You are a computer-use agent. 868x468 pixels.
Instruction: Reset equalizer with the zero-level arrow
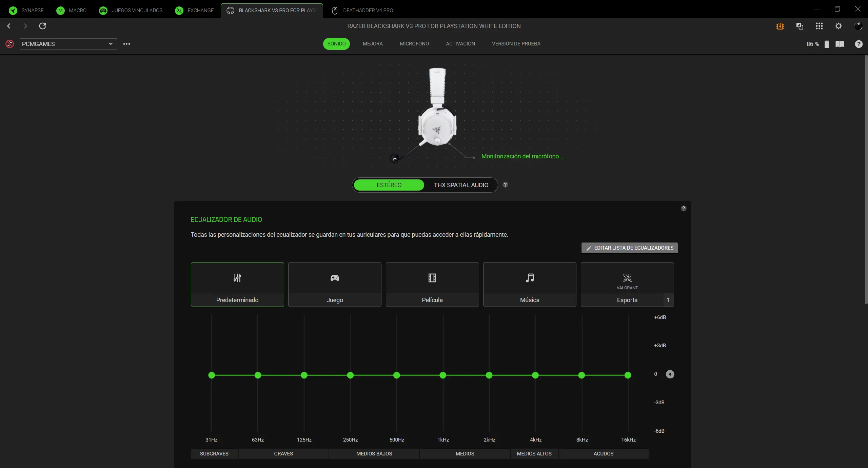pyautogui.click(x=670, y=374)
